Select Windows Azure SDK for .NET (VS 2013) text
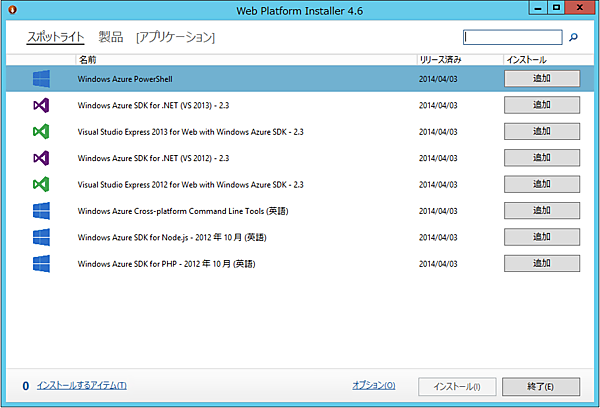Image resolution: width=600 pixels, height=408 pixels. pos(153,106)
